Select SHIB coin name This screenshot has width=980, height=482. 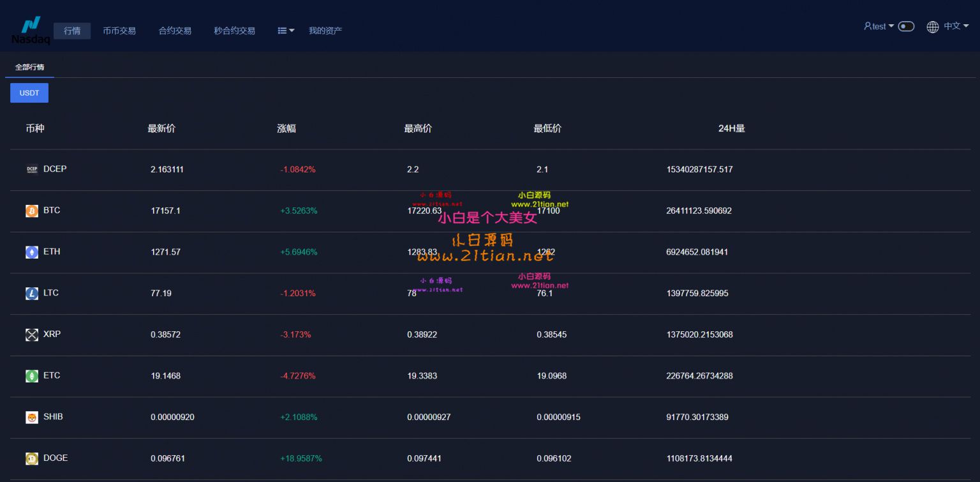(53, 417)
